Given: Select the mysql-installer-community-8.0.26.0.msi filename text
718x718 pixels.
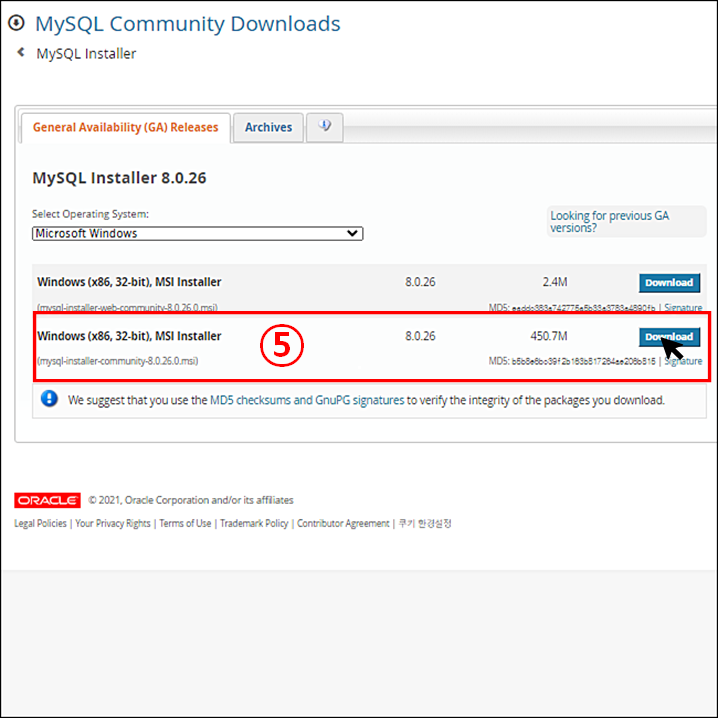Looking at the screenshot, I should [118, 361].
